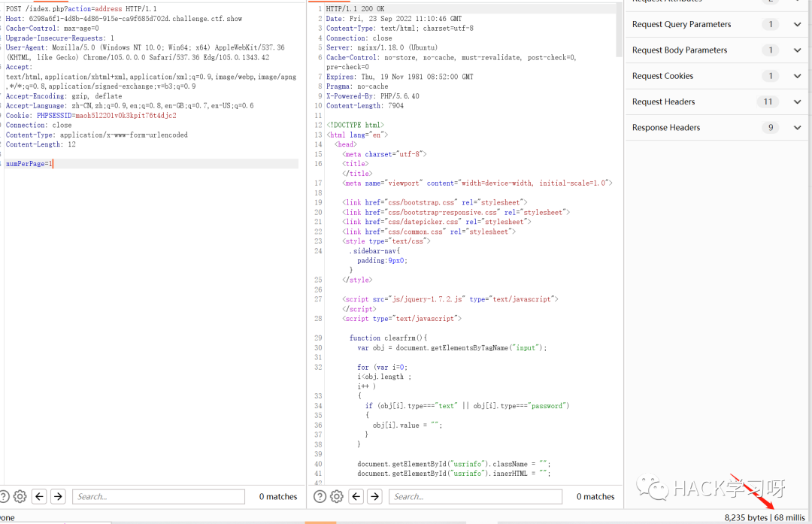Click the Request Headers count badge 11
This screenshot has width=812, height=524.
tap(768, 102)
